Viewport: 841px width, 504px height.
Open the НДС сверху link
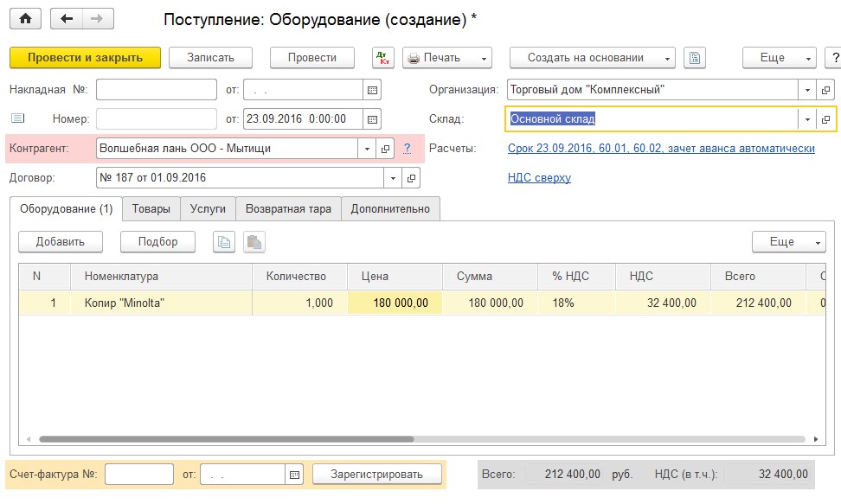541,177
